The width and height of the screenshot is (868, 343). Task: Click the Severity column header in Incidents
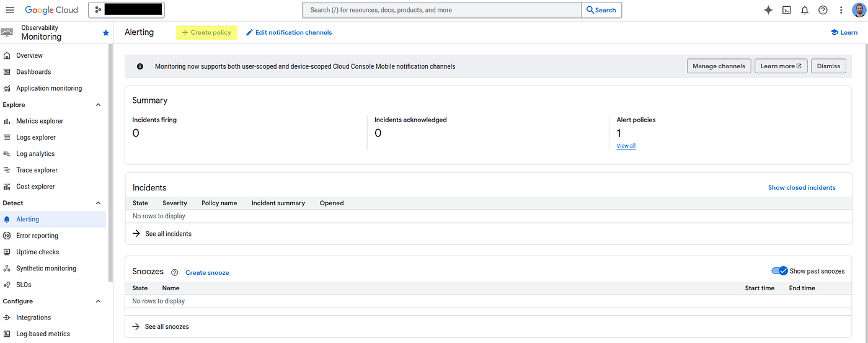(175, 203)
